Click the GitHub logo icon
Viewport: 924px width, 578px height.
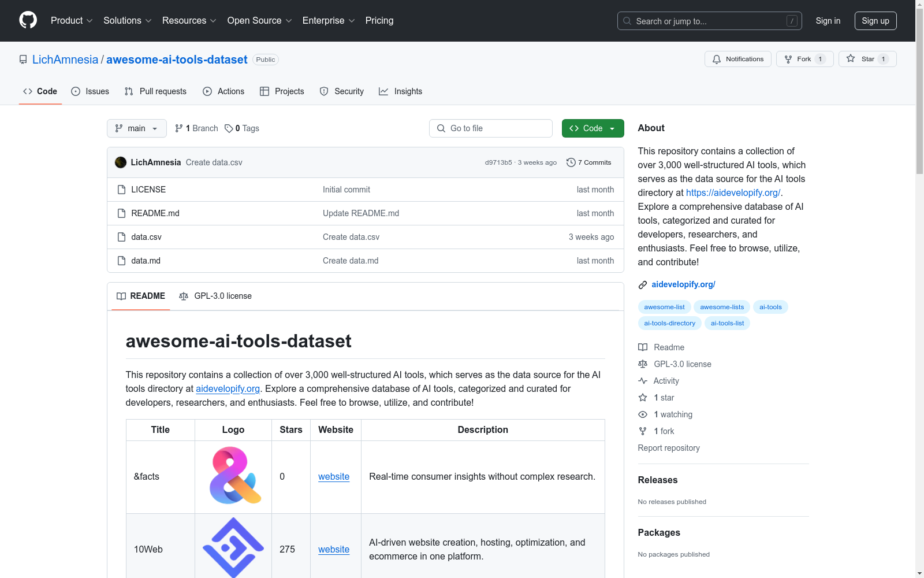pos(28,20)
